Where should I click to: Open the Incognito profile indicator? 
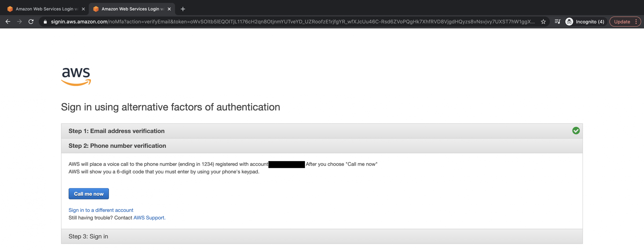[x=586, y=22]
